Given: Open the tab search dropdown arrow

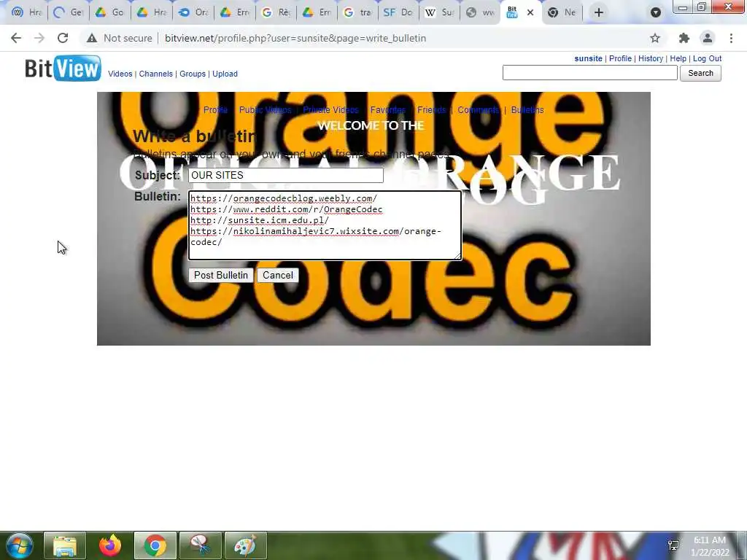Looking at the screenshot, I should click(656, 13).
